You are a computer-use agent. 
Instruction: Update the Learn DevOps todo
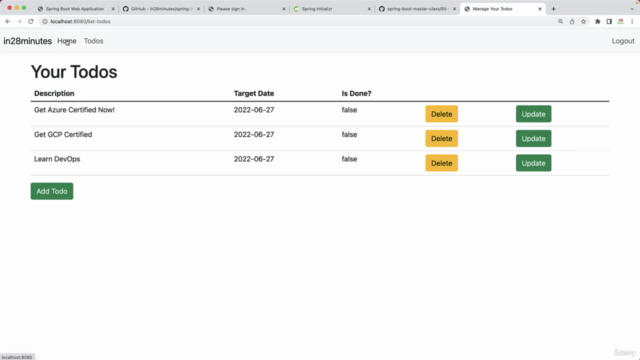[533, 163]
